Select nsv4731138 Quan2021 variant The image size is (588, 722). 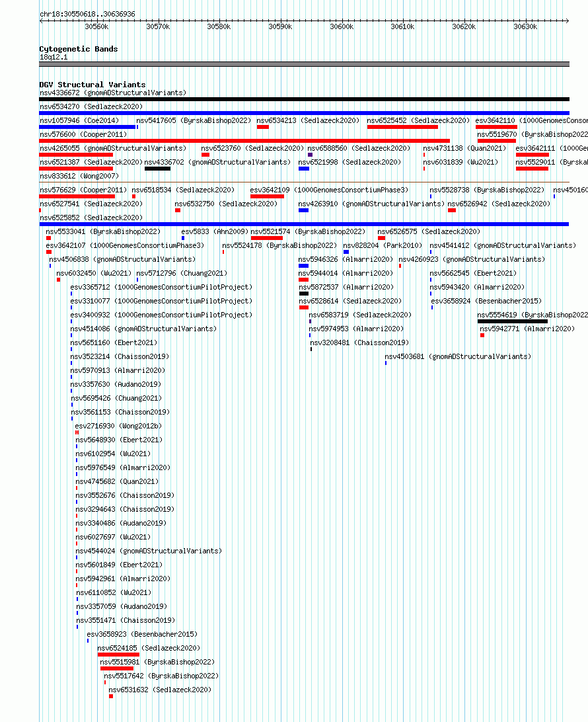coord(464,148)
